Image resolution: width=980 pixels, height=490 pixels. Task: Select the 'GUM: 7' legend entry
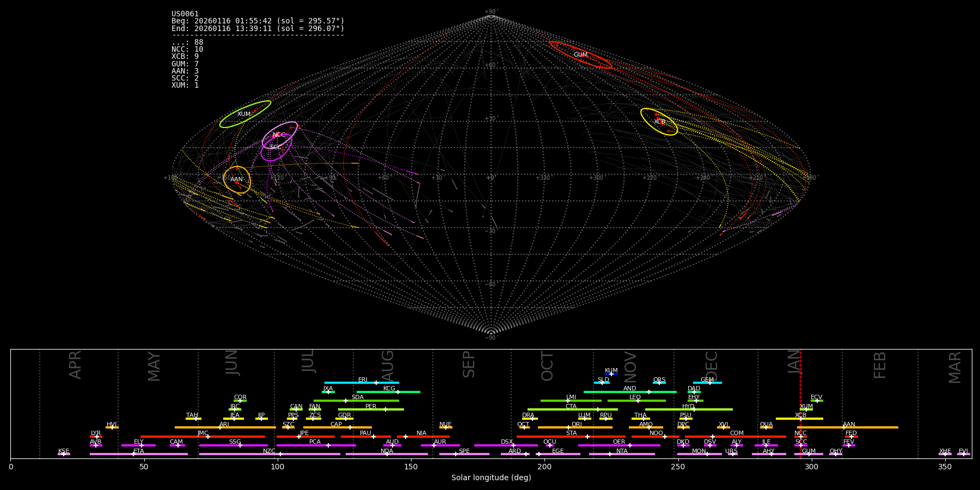[185, 64]
